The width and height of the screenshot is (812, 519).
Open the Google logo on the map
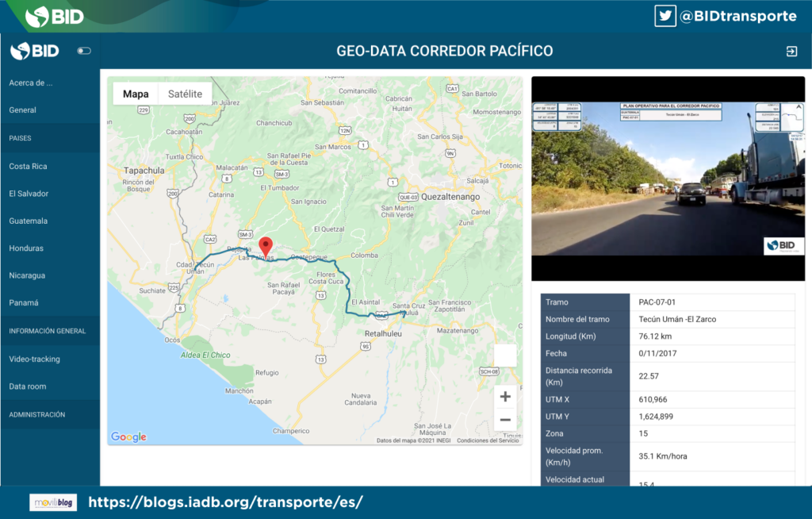pyautogui.click(x=128, y=436)
